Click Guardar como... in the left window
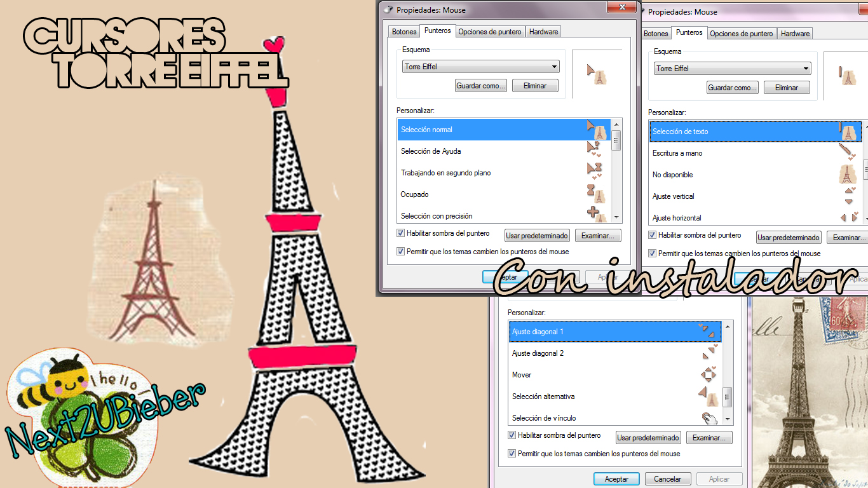This screenshot has height=488, width=868. point(481,86)
